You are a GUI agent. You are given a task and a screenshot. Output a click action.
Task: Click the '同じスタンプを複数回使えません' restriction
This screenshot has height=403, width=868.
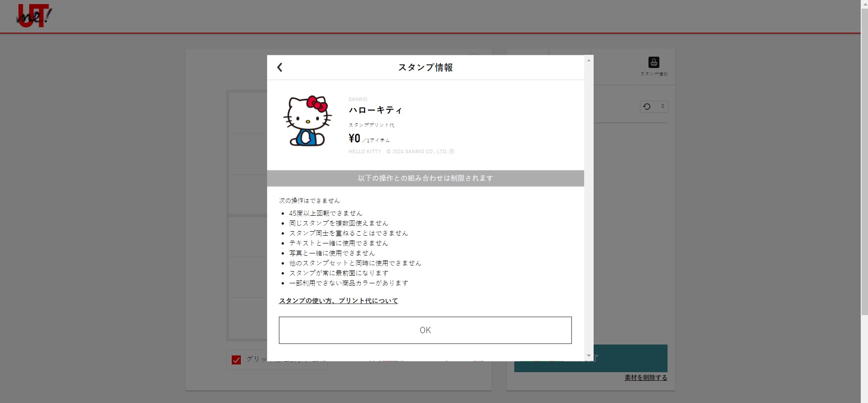coord(339,223)
